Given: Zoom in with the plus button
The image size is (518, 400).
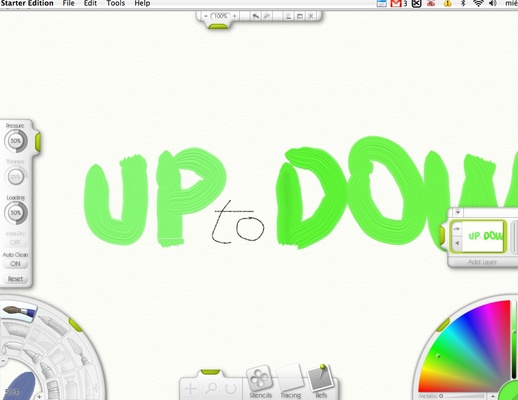Looking at the screenshot, I should (235, 16).
